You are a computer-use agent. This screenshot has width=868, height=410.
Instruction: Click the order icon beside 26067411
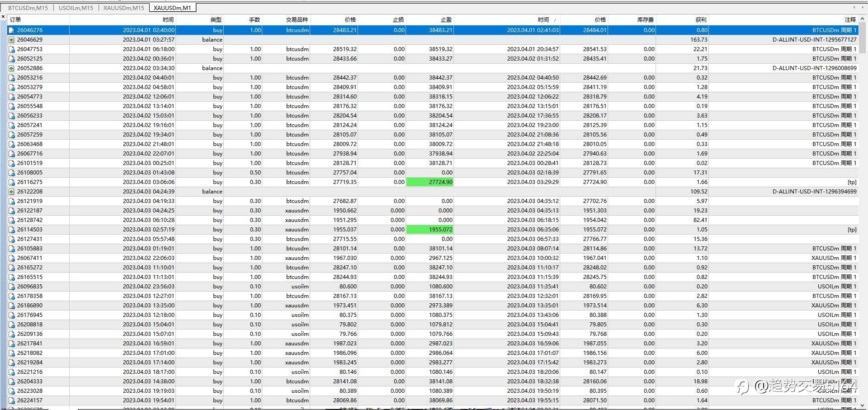point(11,258)
